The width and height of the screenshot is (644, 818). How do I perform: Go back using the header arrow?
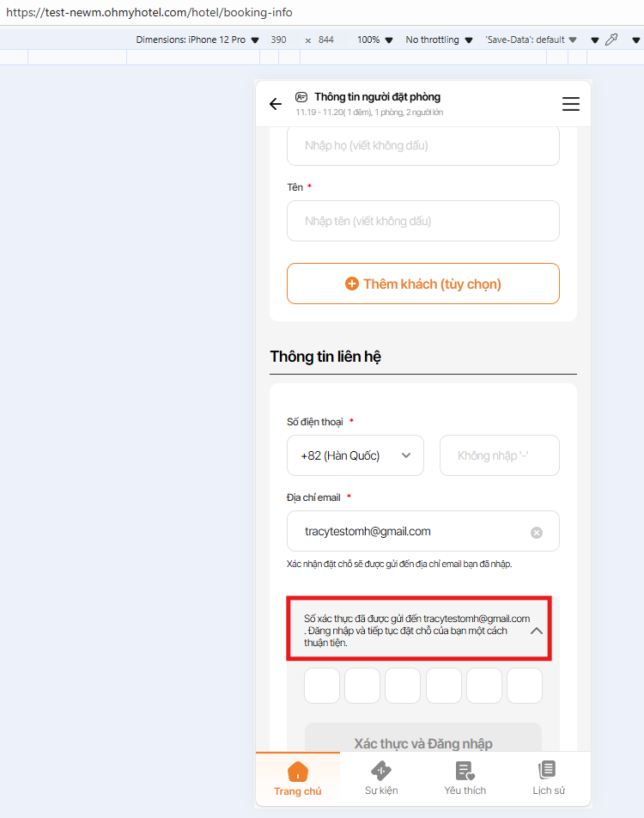click(275, 104)
